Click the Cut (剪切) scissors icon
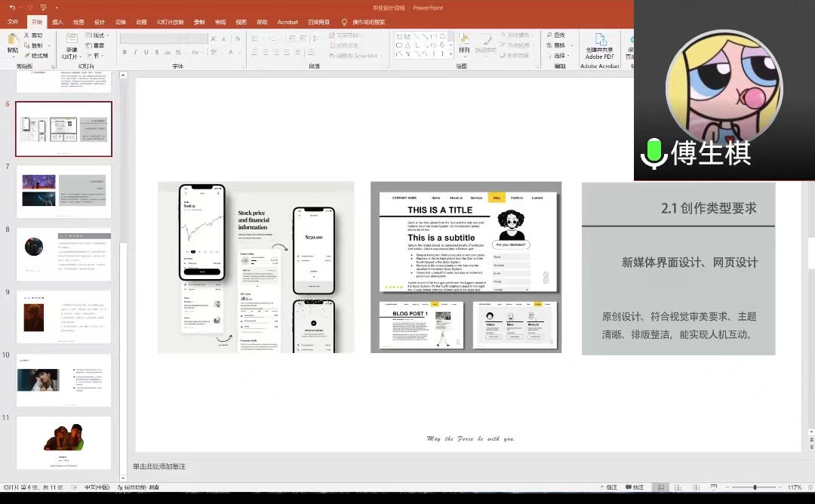 click(x=28, y=35)
